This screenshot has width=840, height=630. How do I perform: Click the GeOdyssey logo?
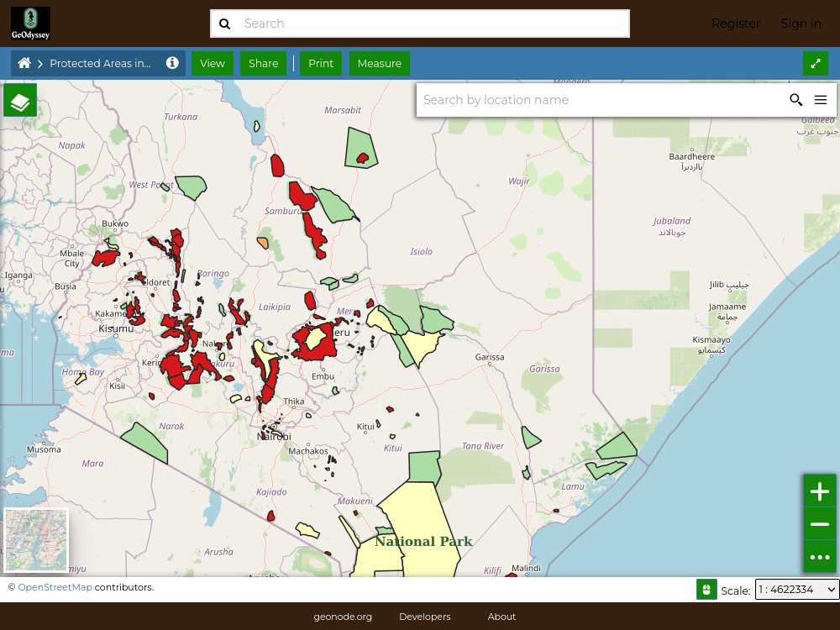pos(30,24)
